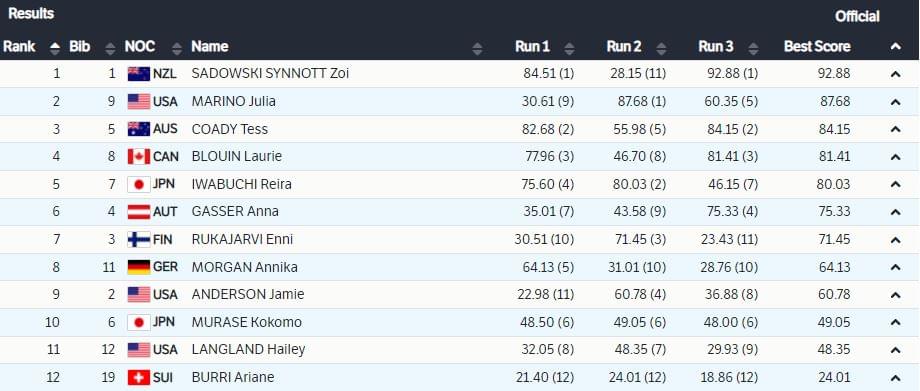The width and height of the screenshot is (920, 391).
Task: Click ANDERSON Jamie name link
Action: 248,294
